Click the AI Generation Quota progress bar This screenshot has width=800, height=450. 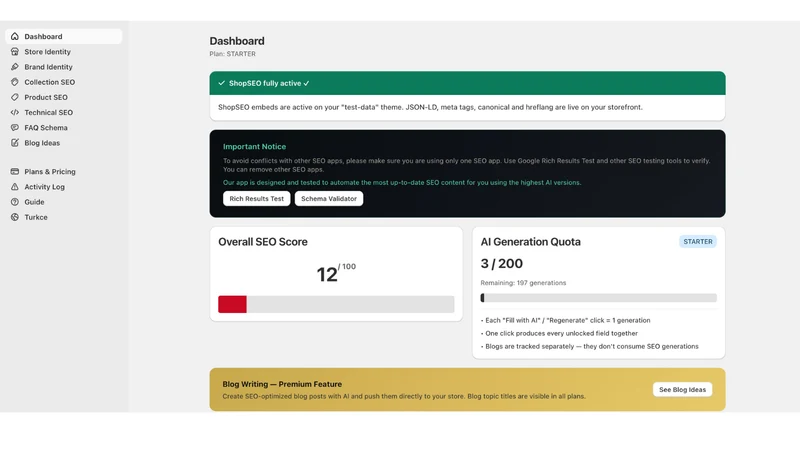click(598, 298)
